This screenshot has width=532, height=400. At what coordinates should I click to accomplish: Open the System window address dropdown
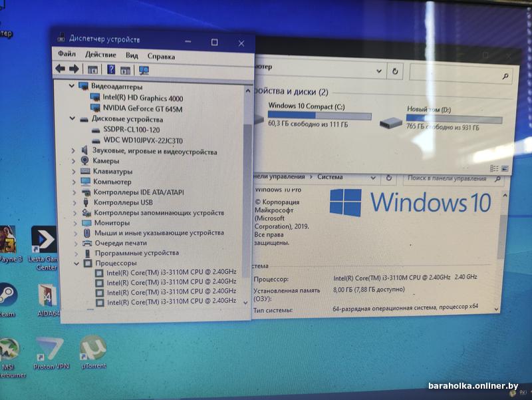pos(373,178)
